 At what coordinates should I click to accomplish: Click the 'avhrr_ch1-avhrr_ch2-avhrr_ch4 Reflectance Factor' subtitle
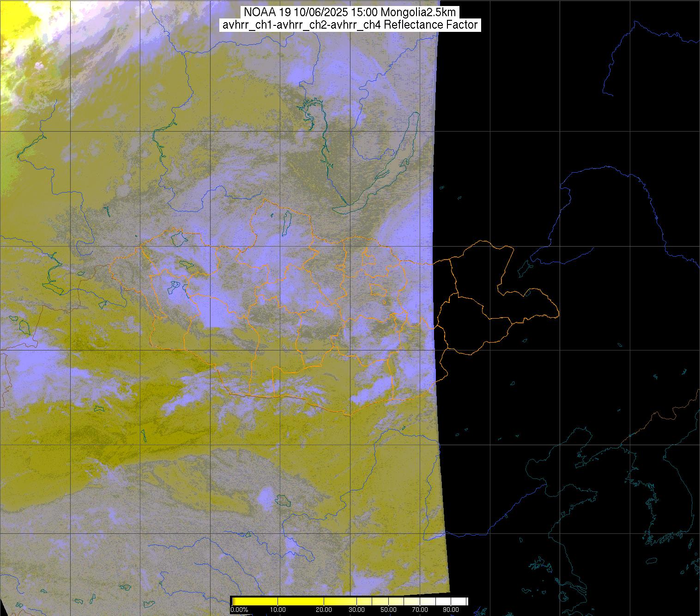[x=350, y=25]
